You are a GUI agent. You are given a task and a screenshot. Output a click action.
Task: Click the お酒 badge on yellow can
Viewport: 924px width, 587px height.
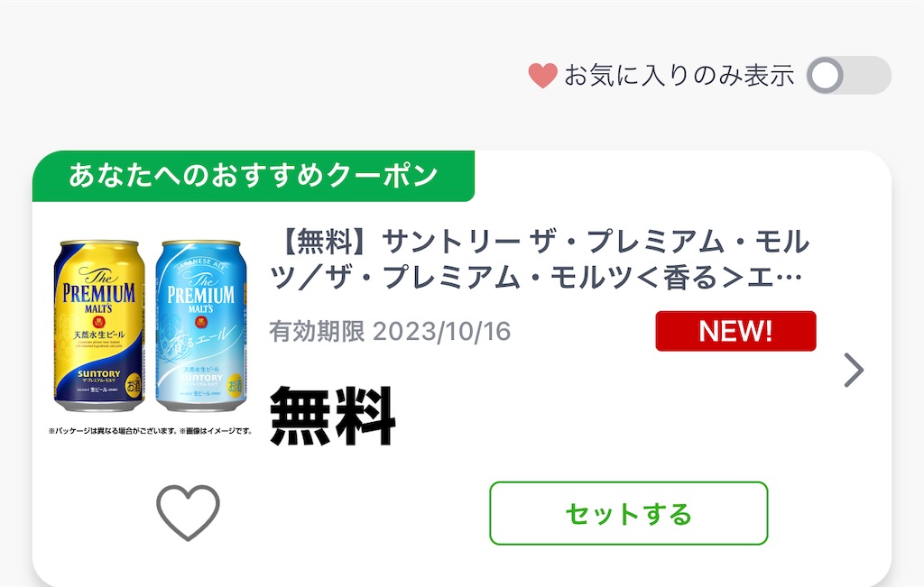click(x=134, y=385)
